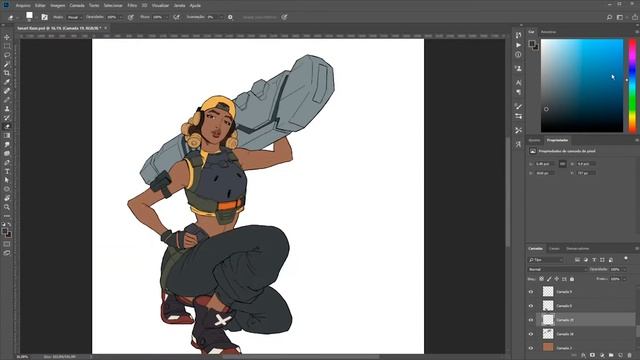
Task: Click the foreground color swatch in toolbar
Action: [5, 231]
